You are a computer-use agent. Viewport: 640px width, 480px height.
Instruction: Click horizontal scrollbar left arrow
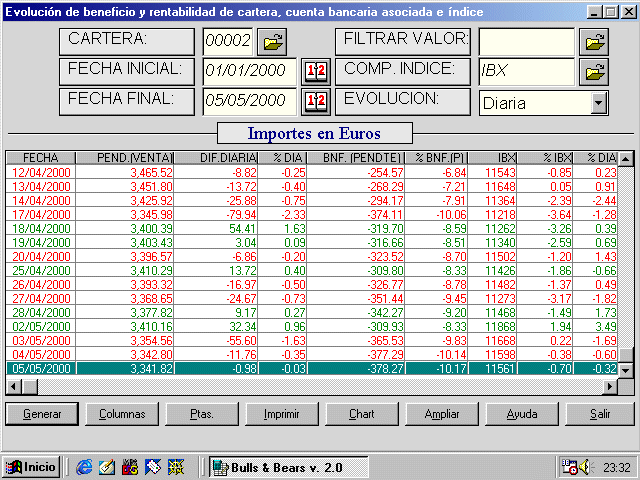14,386
